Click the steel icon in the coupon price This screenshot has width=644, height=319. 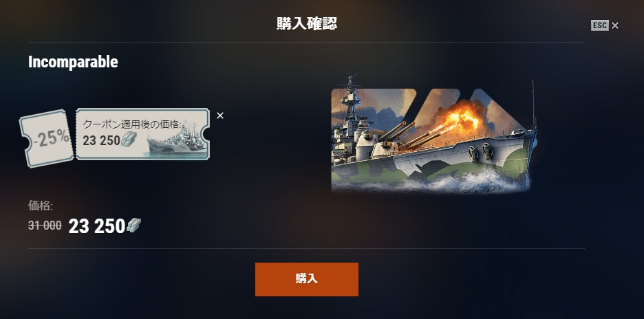(129, 139)
